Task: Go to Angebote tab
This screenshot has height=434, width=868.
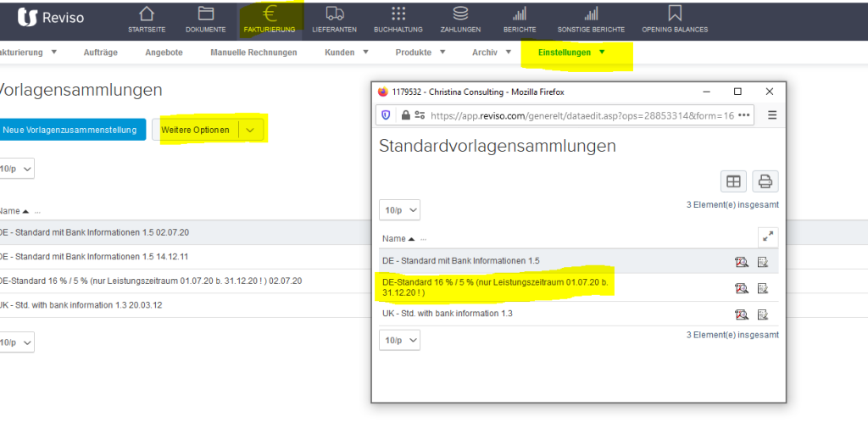Action: (x=164, y=53)
